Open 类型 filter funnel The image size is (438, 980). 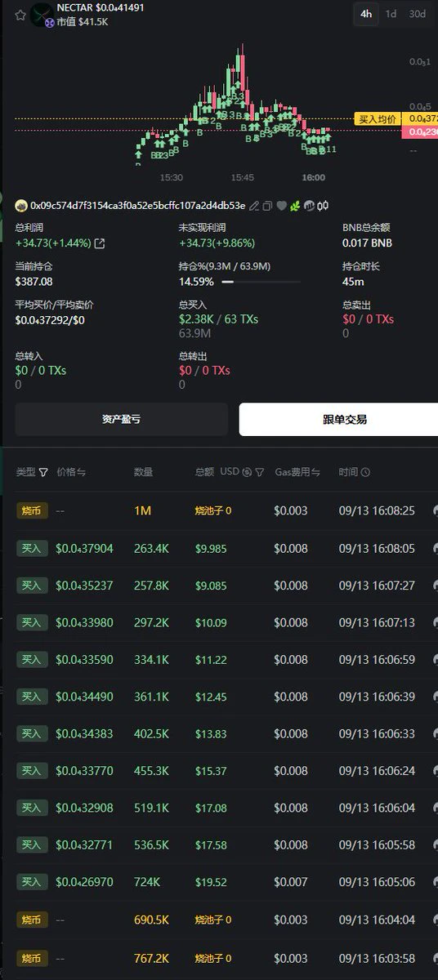point(43,472)
